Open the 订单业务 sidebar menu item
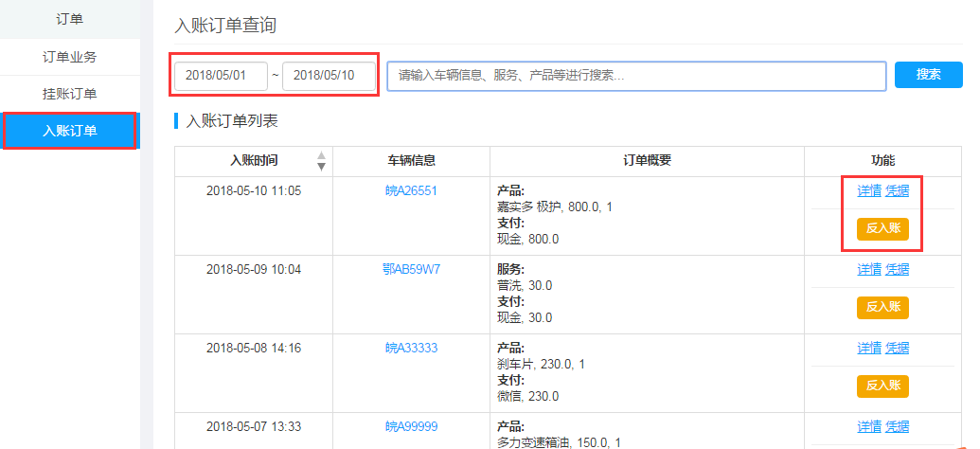 (70, 57)
